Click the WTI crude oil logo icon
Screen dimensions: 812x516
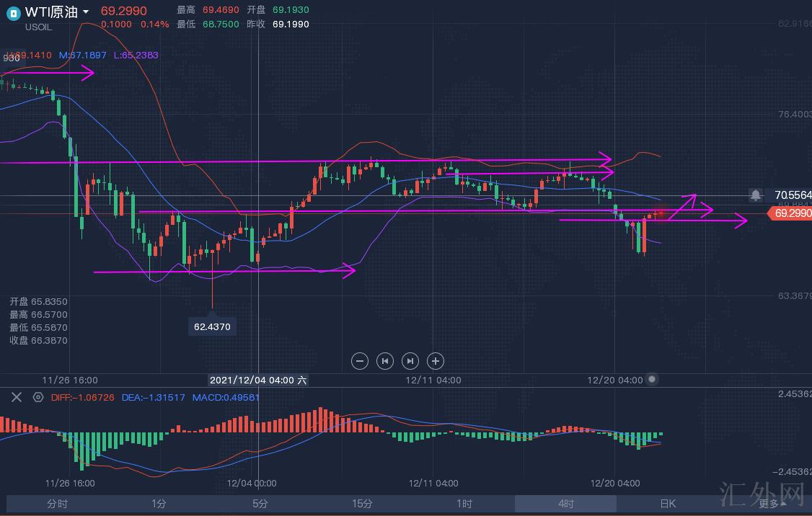click(x=13, y=12)
